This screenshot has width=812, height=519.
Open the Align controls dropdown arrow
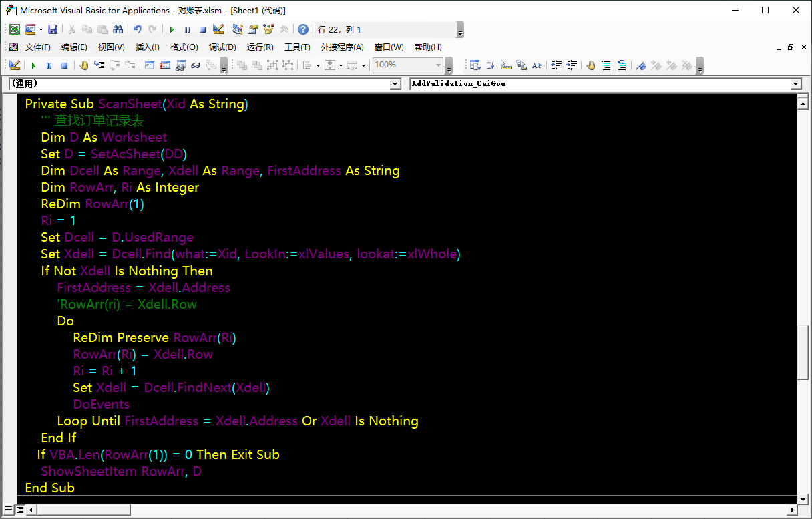coord(318,65)
